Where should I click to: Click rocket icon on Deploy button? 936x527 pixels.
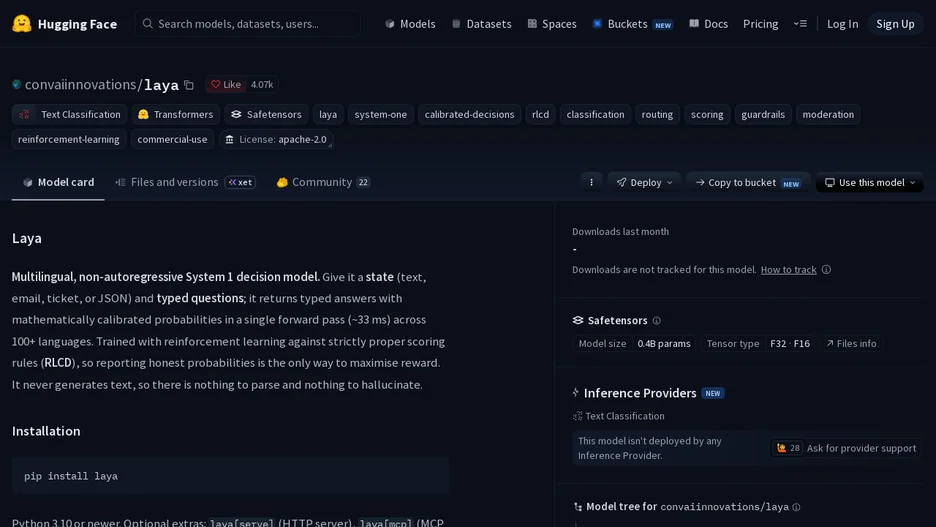pos(621,183)
